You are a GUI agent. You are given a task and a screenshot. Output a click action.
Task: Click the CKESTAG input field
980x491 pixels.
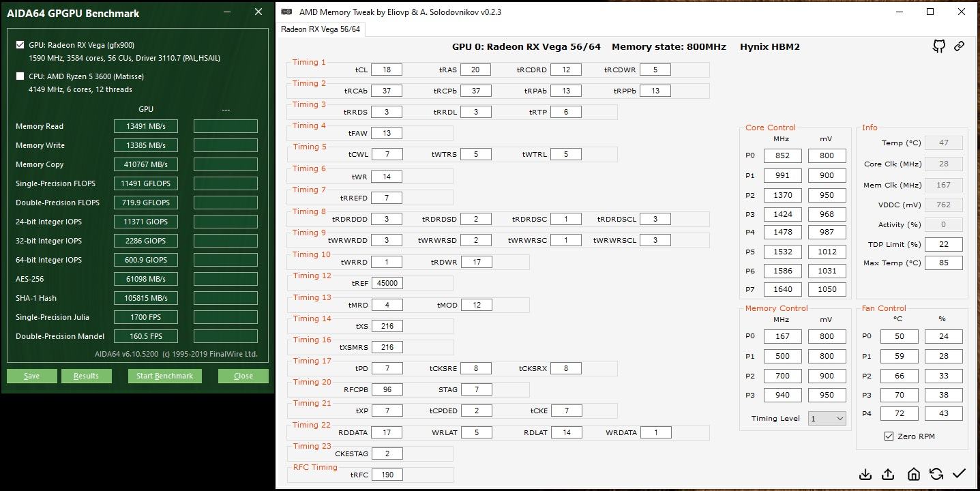coord(387,453)
